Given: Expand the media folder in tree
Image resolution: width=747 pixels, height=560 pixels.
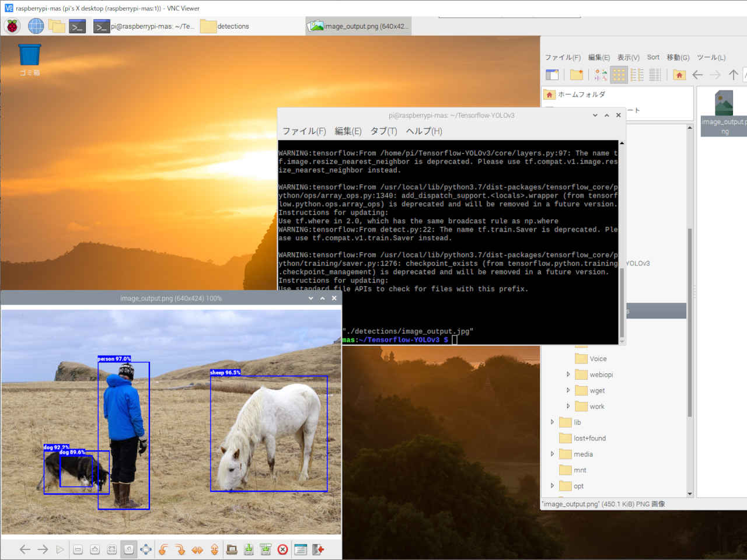Looking at the screenshot, I should (x=552, y=454).
